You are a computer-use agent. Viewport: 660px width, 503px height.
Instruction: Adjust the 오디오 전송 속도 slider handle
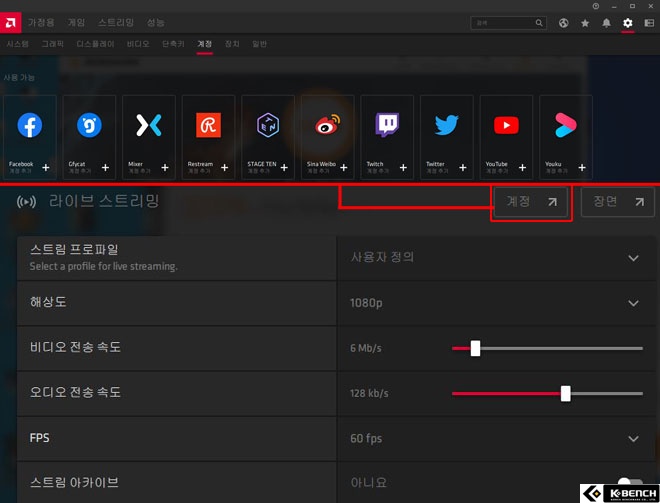pyautogui.click(x=566, y=394)
